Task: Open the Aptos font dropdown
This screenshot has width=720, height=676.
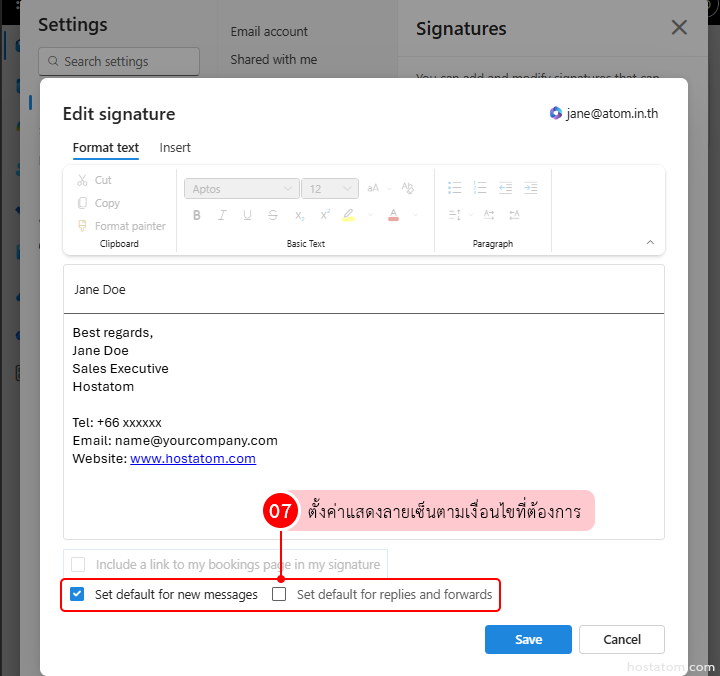Action: (242, 189)
